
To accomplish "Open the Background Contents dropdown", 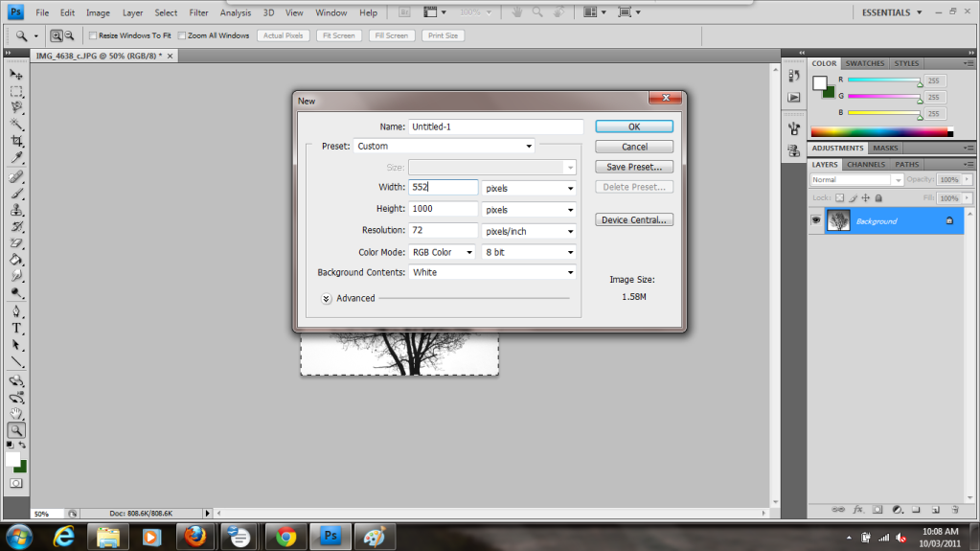I will pos(491,273).
